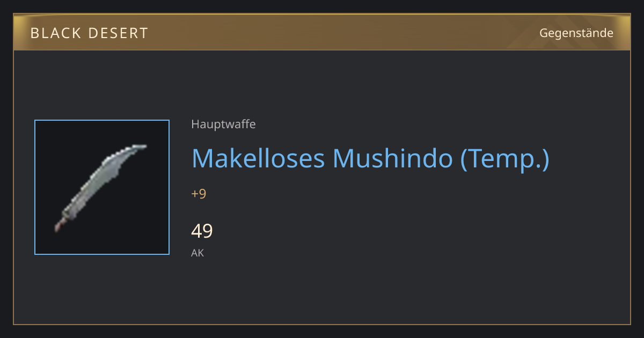Click the word Makelloses in the title

pos(258,158)
